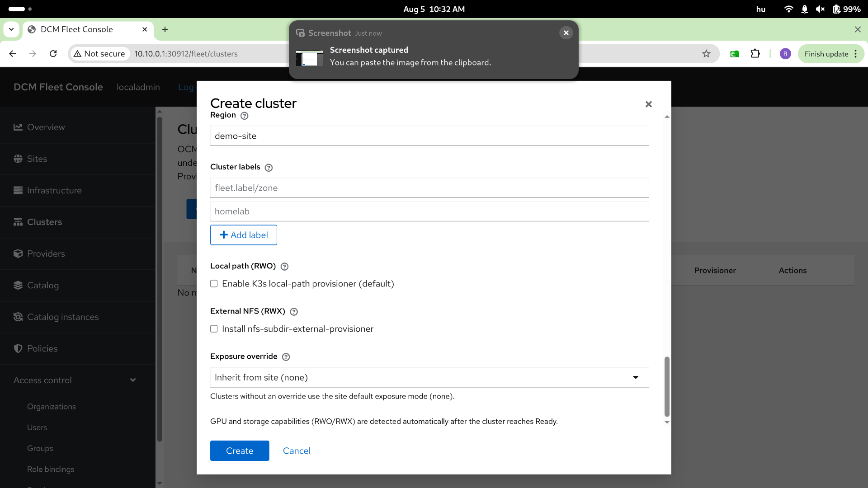Viewport: 868px width, 488px height.
Task: Open Role bindings under Access control
Action: pos(51,469)
